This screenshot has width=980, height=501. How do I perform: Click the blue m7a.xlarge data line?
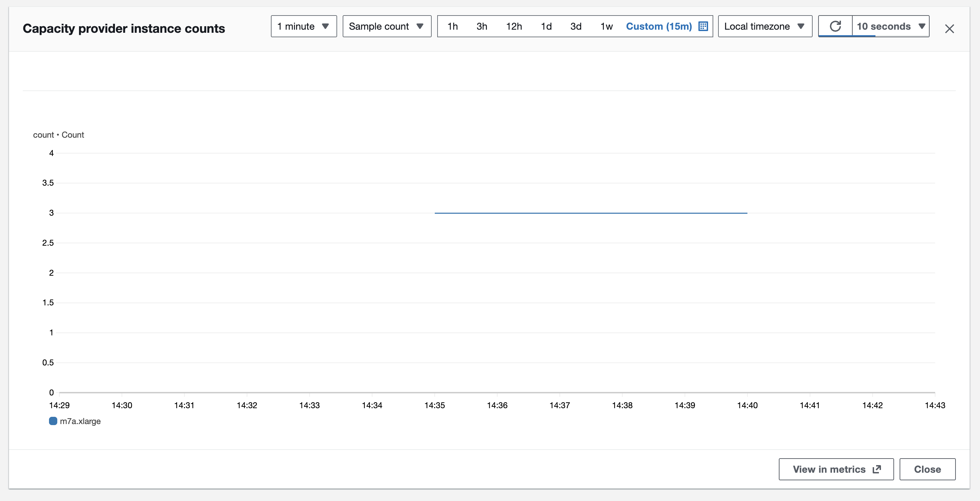pyautogui.click(x=590, y=213)
